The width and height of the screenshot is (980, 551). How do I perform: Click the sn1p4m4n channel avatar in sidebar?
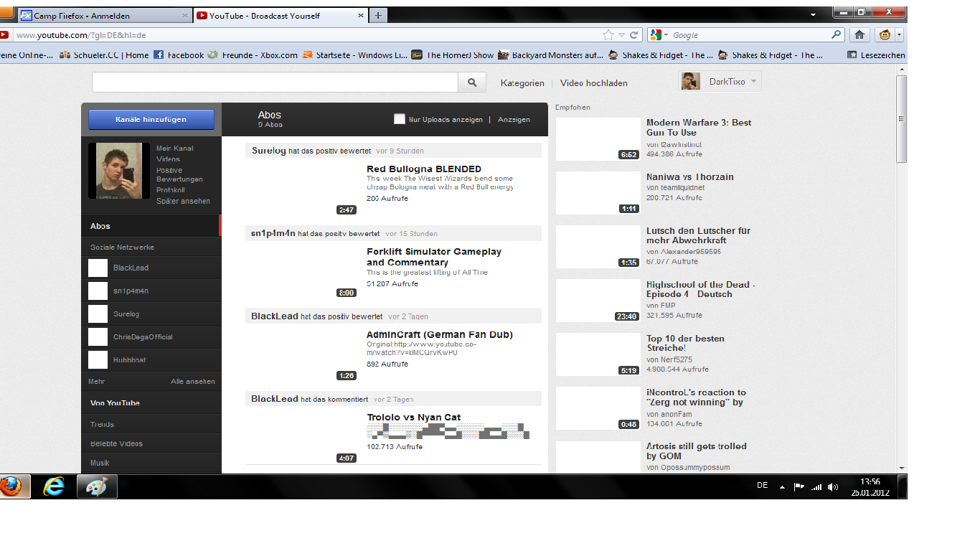(98, 291)
